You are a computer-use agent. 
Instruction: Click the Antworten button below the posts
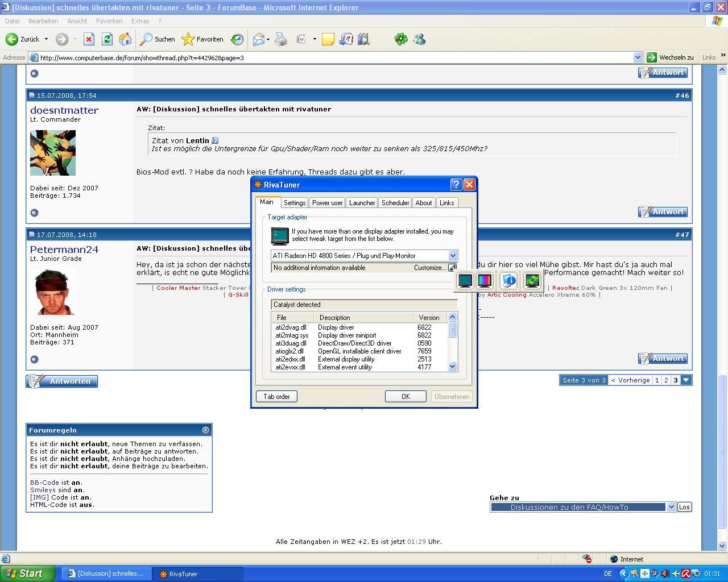tap(62, 381)
